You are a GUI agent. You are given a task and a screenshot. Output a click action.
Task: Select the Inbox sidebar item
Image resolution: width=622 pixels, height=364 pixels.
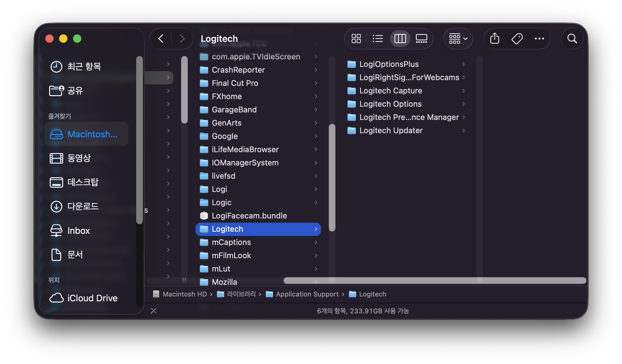[78, 231]
